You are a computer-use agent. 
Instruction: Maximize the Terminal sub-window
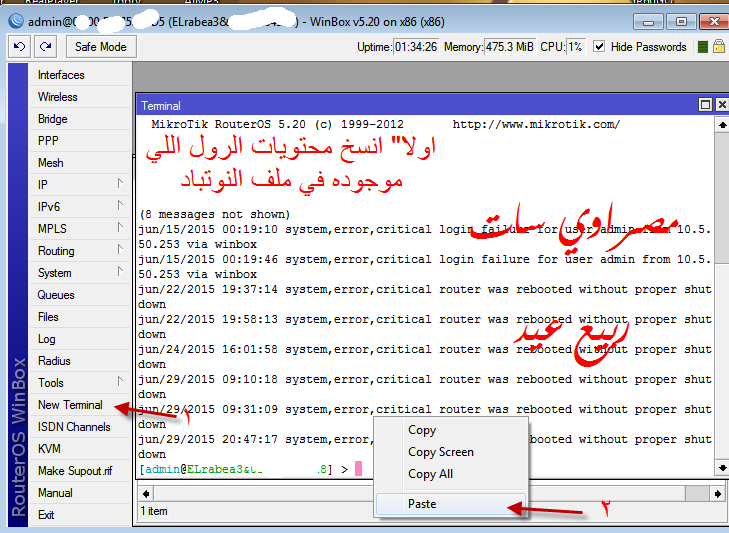(705, 105)
